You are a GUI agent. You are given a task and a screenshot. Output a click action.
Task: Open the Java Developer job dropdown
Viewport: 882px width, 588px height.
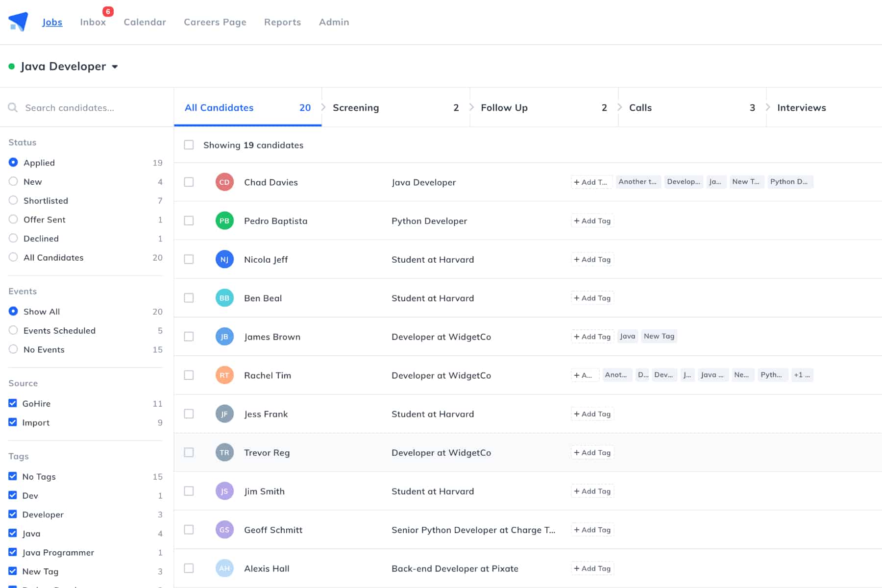pyautogui.click(x=115, y=67)
